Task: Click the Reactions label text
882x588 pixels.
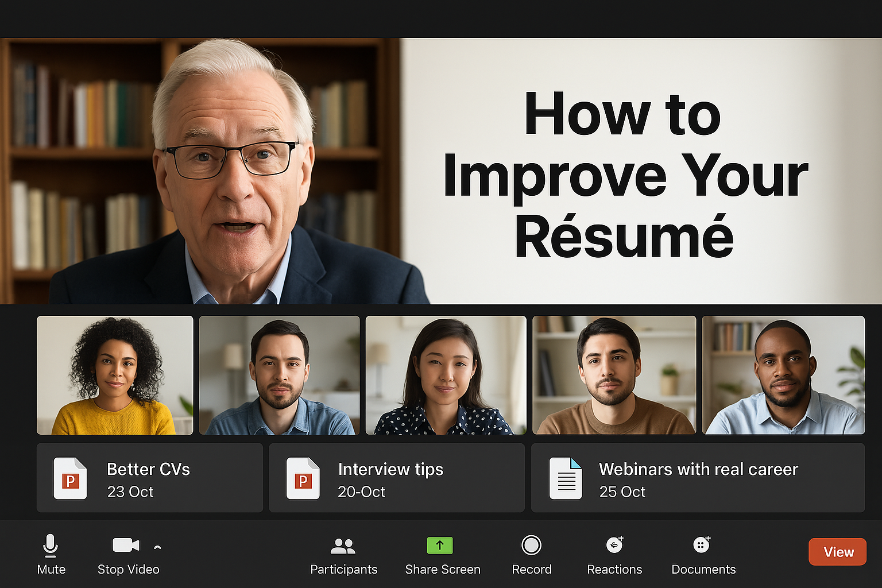Action: 614,569
